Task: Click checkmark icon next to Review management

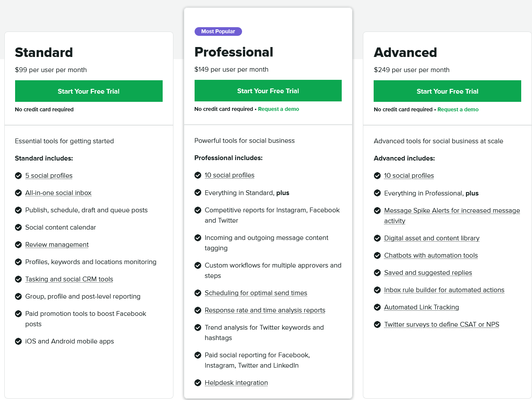Action: point(18,245)
